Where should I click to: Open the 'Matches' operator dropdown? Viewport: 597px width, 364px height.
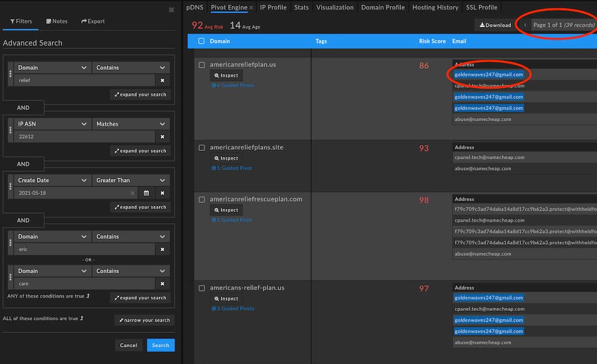click(x=130, y=124)
